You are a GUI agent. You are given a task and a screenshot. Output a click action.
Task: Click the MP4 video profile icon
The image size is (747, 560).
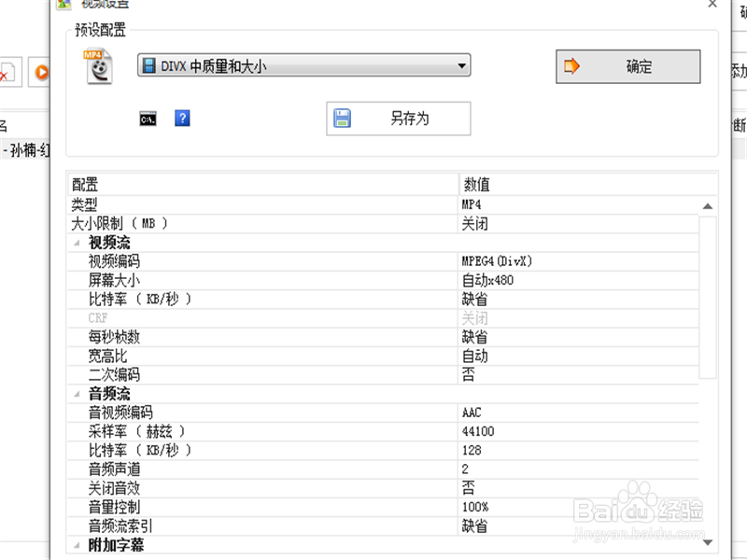98,67
